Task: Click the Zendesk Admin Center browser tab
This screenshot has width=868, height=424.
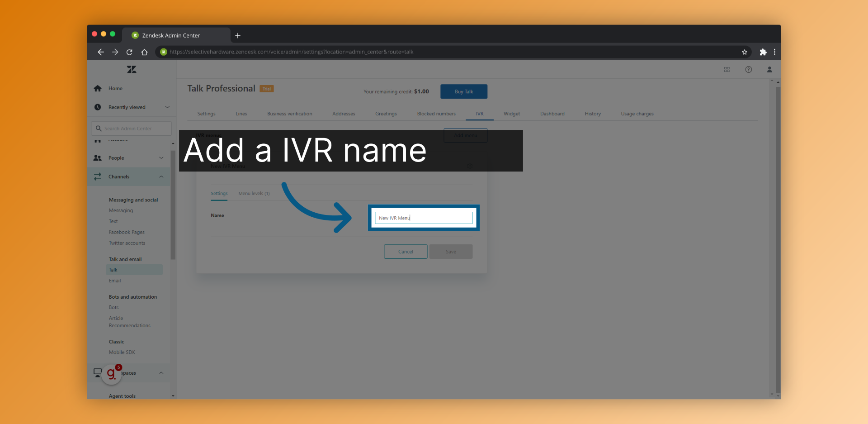Action: coord(176,35)
